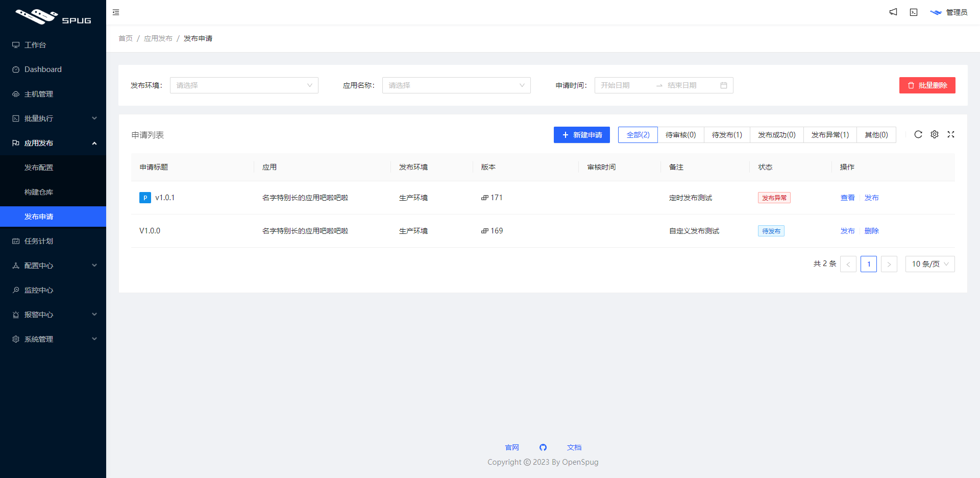Open the 管理员 user menu

[x=949, y=12]
